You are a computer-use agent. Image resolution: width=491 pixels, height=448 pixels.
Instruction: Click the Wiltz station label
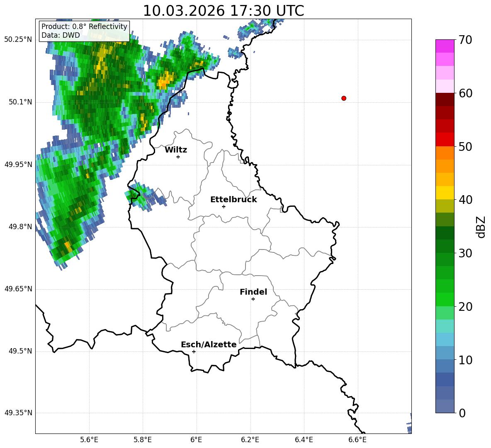click(176, 150)
